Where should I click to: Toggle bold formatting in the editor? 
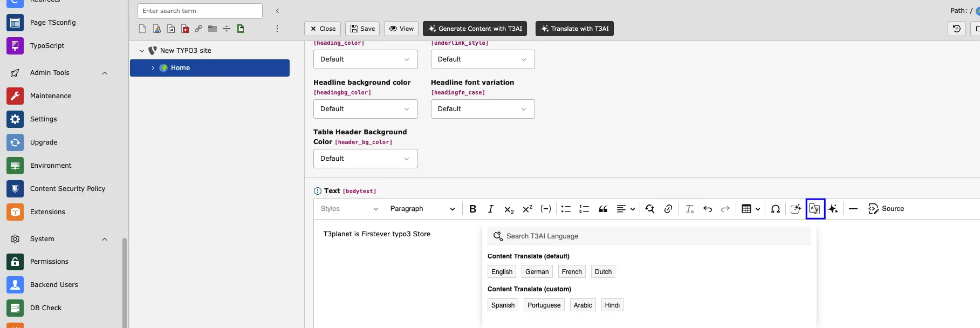point(472,209)
